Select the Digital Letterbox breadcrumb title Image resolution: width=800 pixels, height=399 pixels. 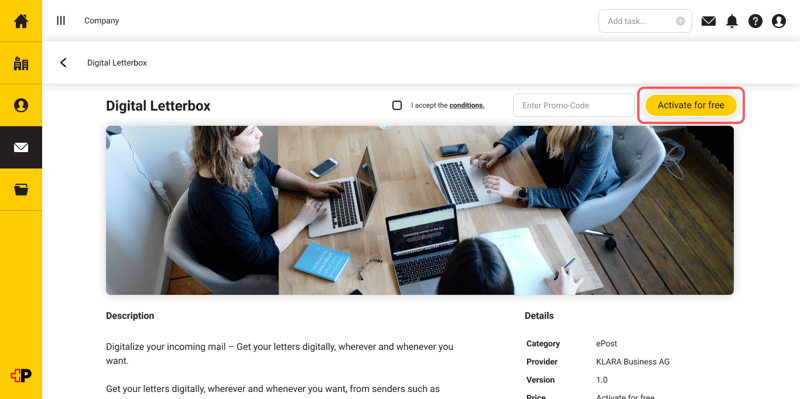point(117,63)
